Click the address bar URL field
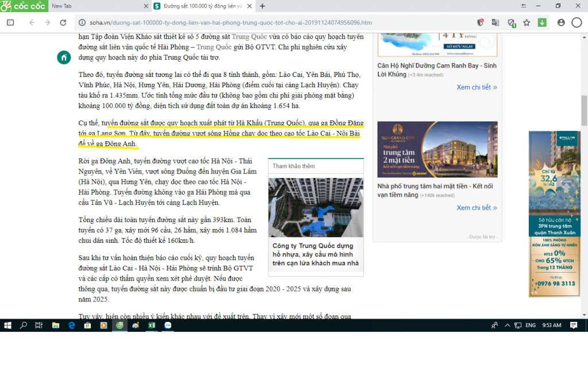This screenshot has height=388, width=588. [x=231, y=22]
